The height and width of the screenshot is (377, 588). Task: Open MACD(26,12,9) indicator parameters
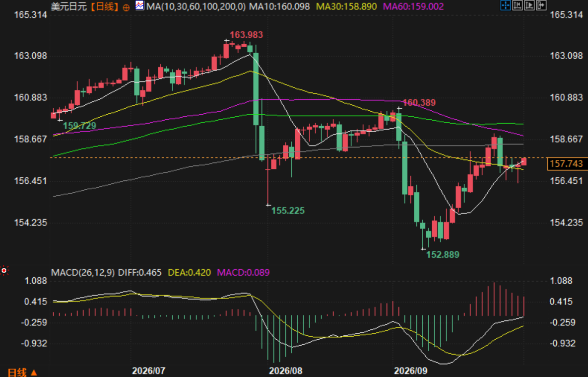83,272
